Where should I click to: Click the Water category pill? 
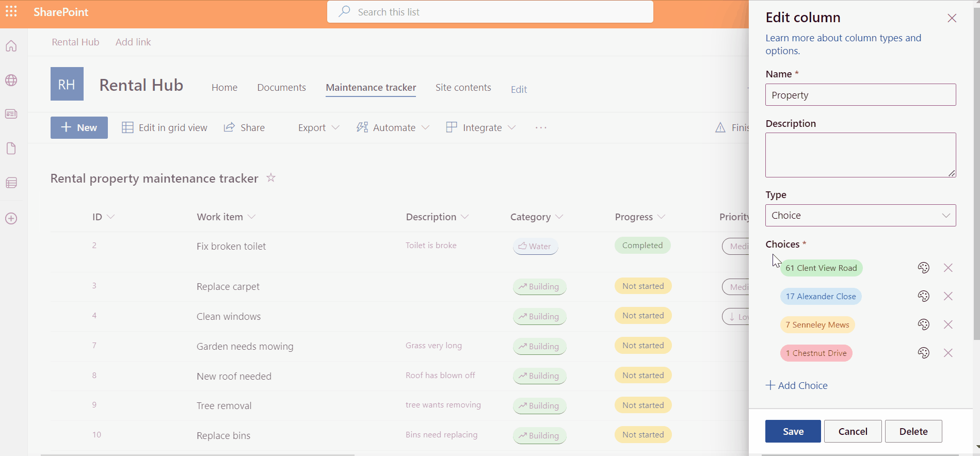[535, 247]
